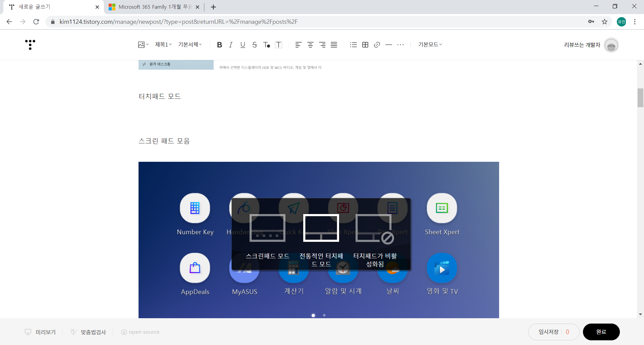Click the remote desktop image at top
The width and height of the screenshot is (644, 345).
click(x=176, y=65)
